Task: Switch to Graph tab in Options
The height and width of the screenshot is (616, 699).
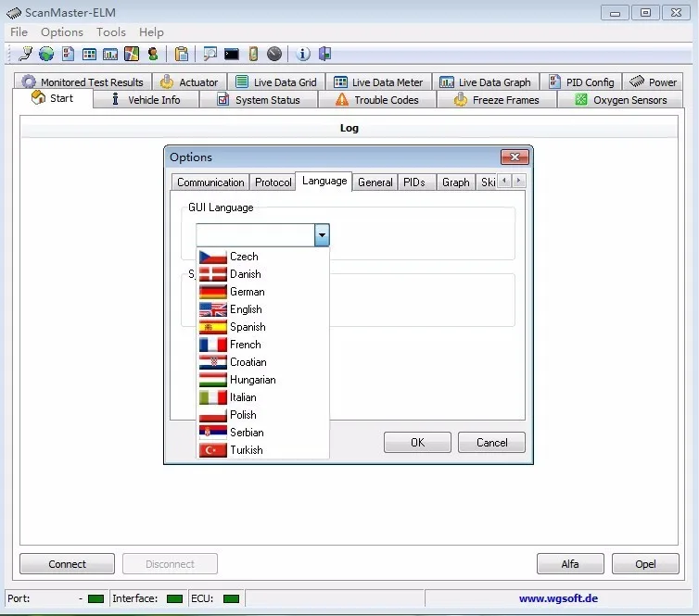Action: (455, 182)
